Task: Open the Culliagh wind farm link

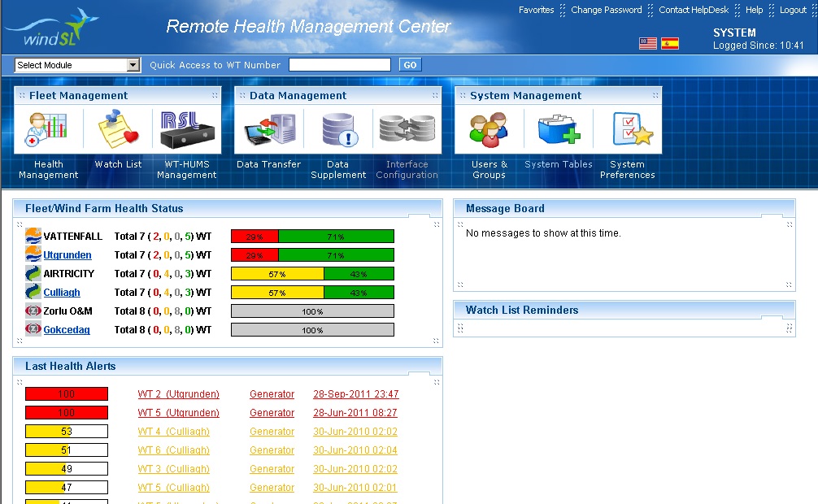Action: [x=62, y=293]
